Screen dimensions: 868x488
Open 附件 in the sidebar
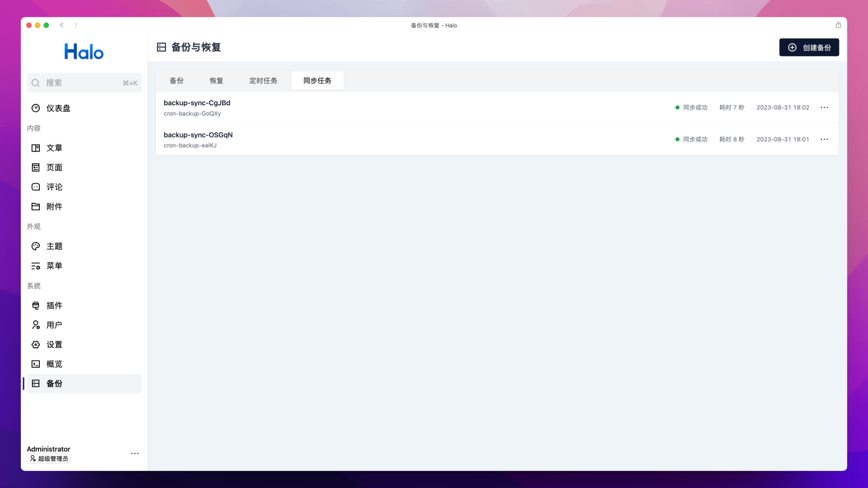[84, 206]
